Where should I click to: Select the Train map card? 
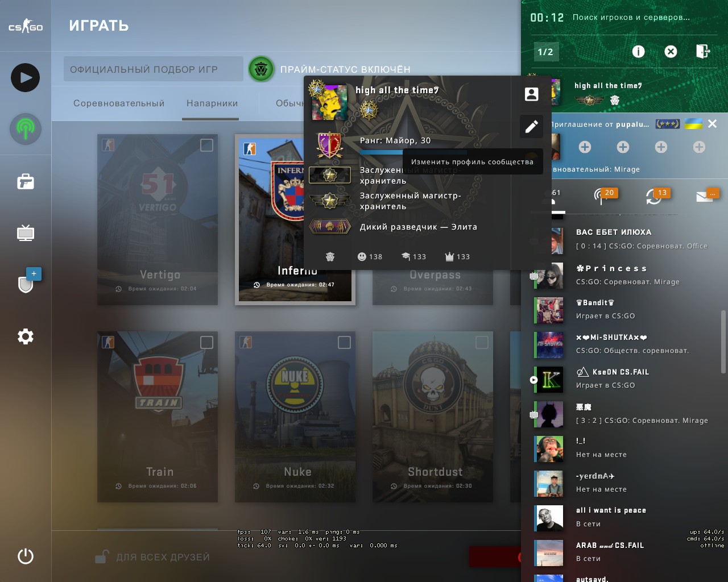click(x=158, y=417)
